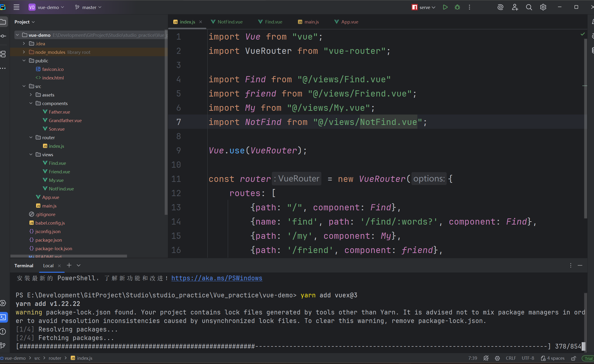This screenshot has width=594, height=364.
Task: Collapse the views folder
Action: click(31, 155)
